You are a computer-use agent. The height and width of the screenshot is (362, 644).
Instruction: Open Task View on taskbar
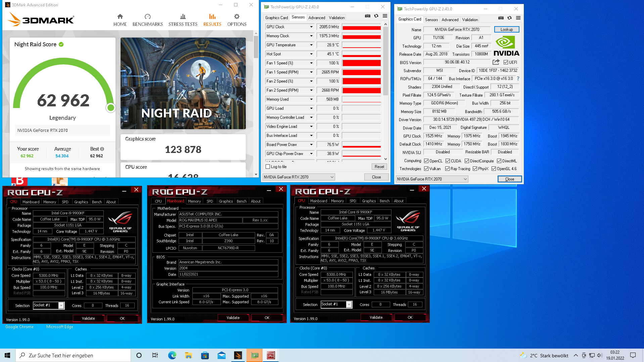coord(155,355)
